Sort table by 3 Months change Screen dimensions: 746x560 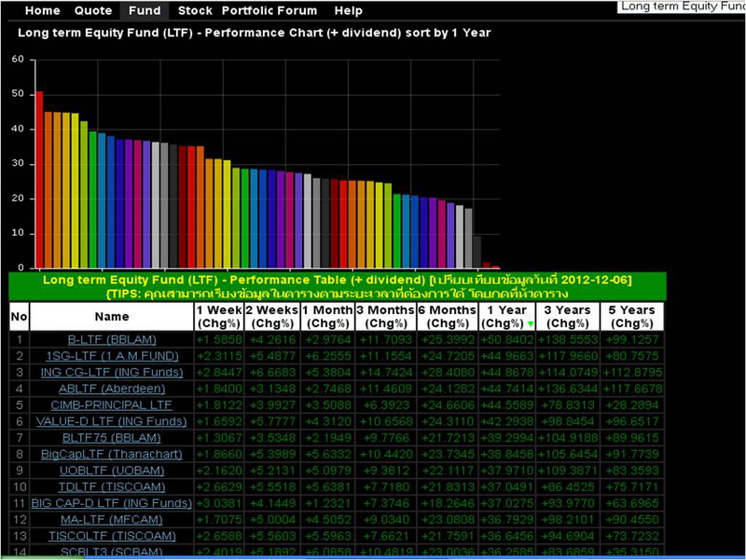pyautogui.click(x=386, y=317)
